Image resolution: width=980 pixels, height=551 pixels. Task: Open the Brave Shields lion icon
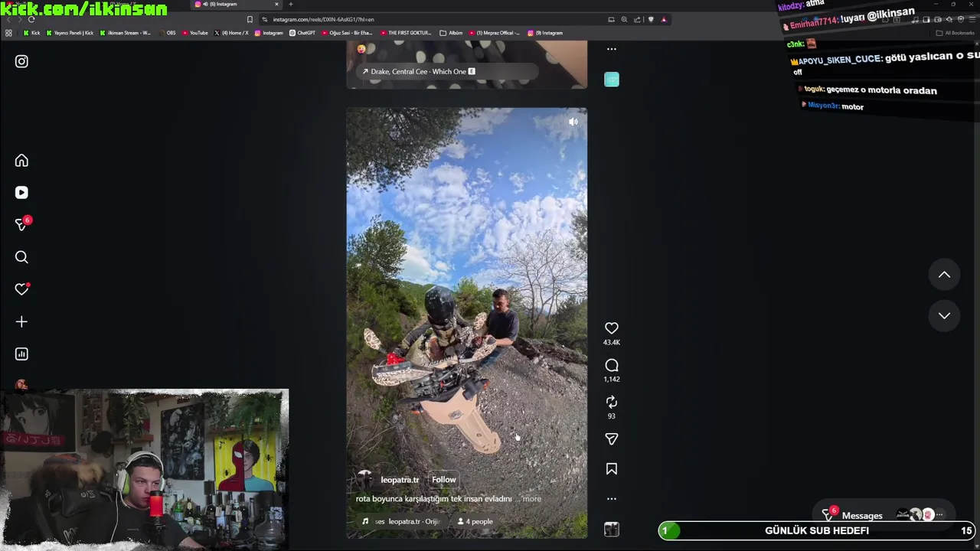pyautogui.click(x=651, y=19)
